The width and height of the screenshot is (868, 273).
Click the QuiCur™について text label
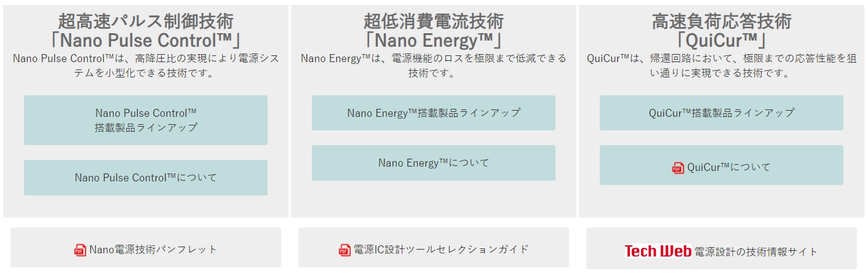(728, 167)
